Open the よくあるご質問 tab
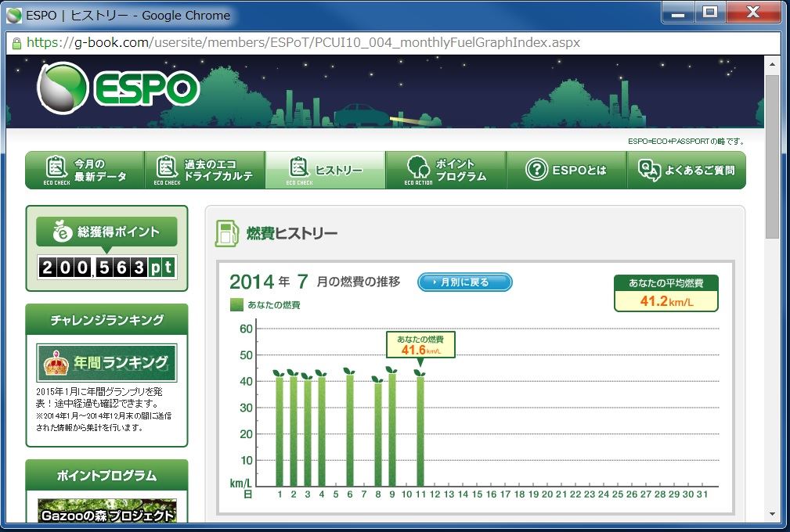 (x=686, y=170)
